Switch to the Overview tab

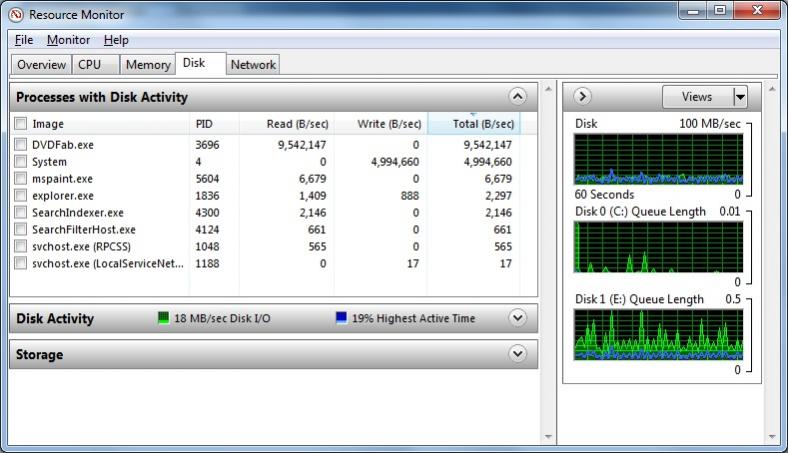41,65
